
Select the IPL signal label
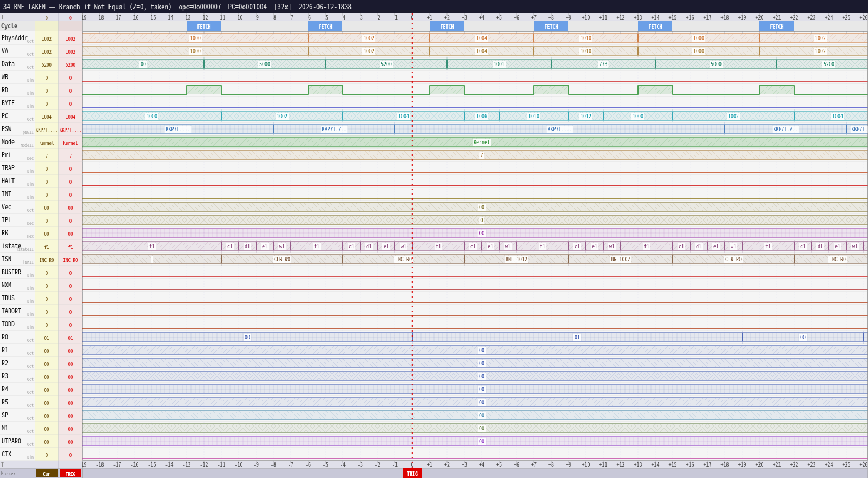tap(7, 220)
